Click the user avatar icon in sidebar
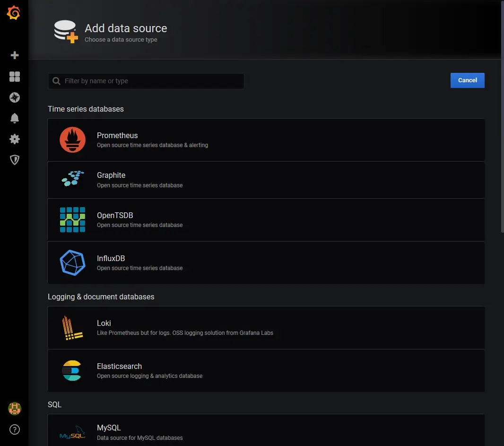Image resolution: width=504 pixels, height=446 pixels. tap(14, 408)
